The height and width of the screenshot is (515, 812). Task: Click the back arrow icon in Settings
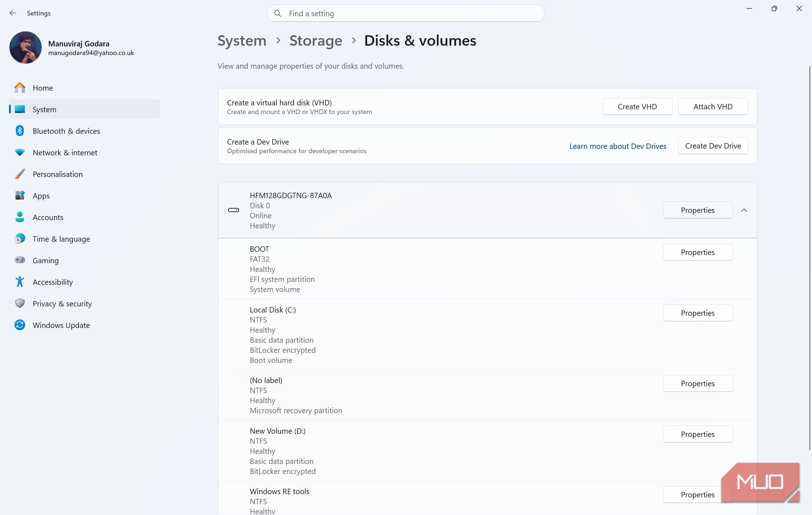[13, 13]
